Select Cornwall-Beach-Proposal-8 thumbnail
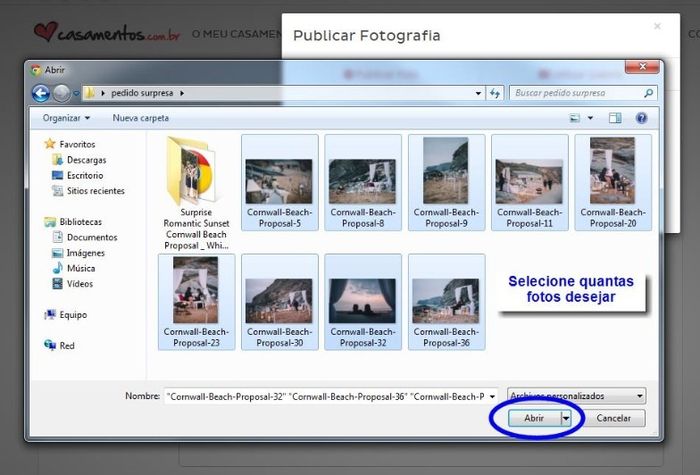This screenshot has width=700, height=475. 362,183
